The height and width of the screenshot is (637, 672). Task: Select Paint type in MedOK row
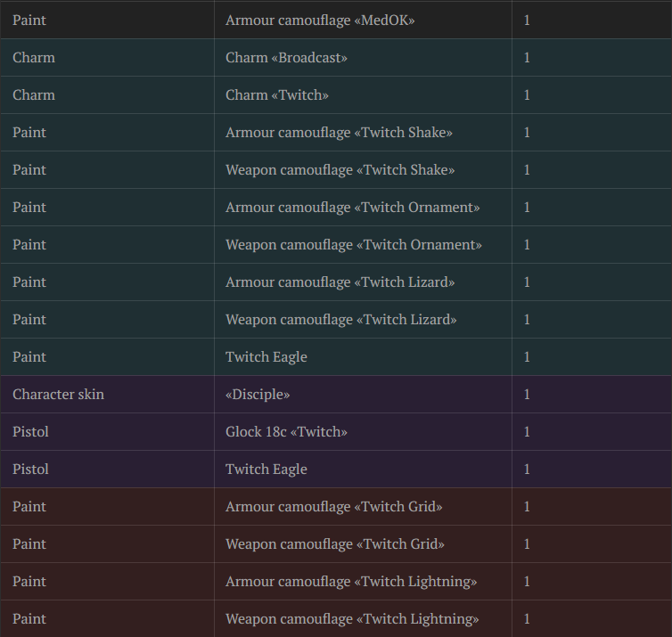coord(29,20)
